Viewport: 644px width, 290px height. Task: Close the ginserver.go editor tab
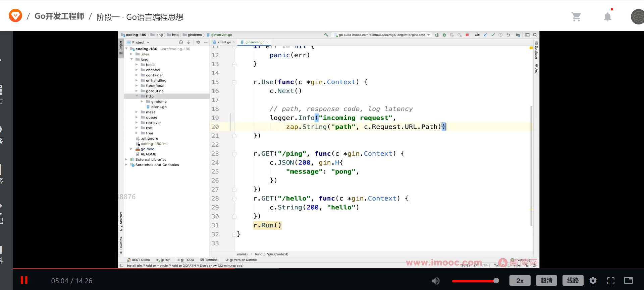[267, 42]
